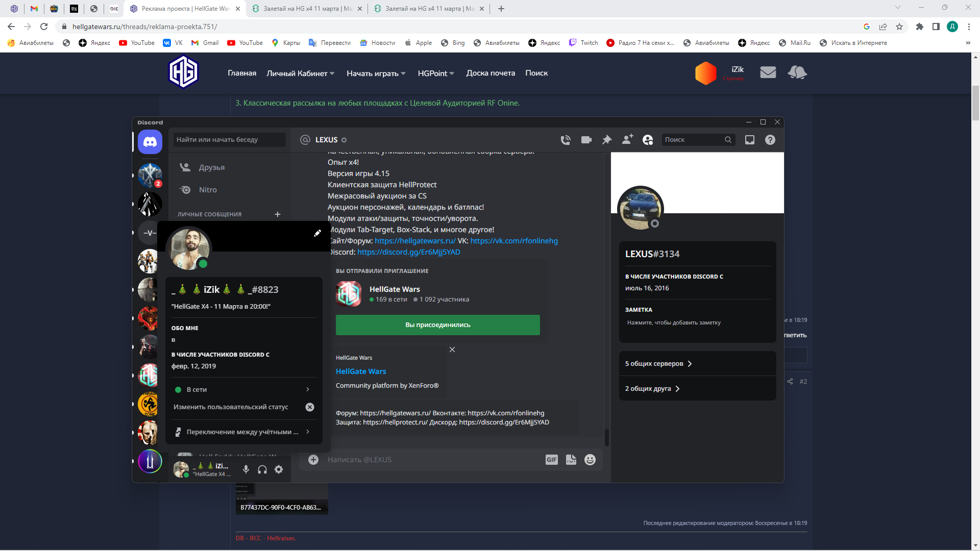
Task: Open emoji picker in message box
Action: point(590,460)
